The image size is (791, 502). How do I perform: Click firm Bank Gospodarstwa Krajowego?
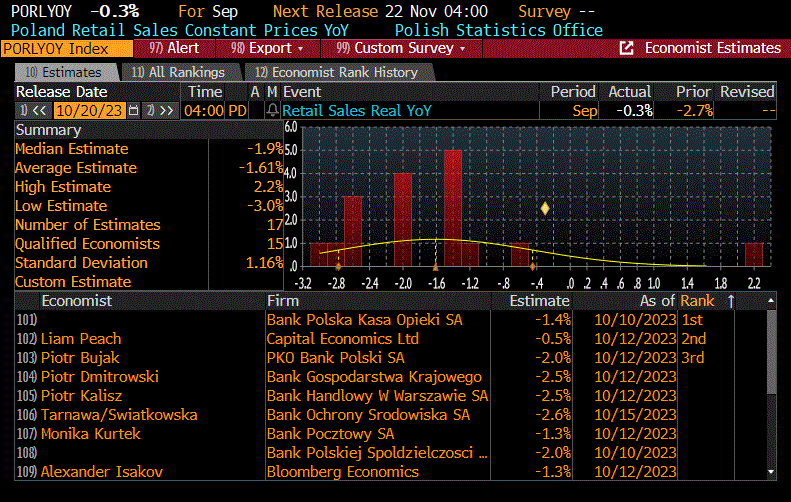374,377
